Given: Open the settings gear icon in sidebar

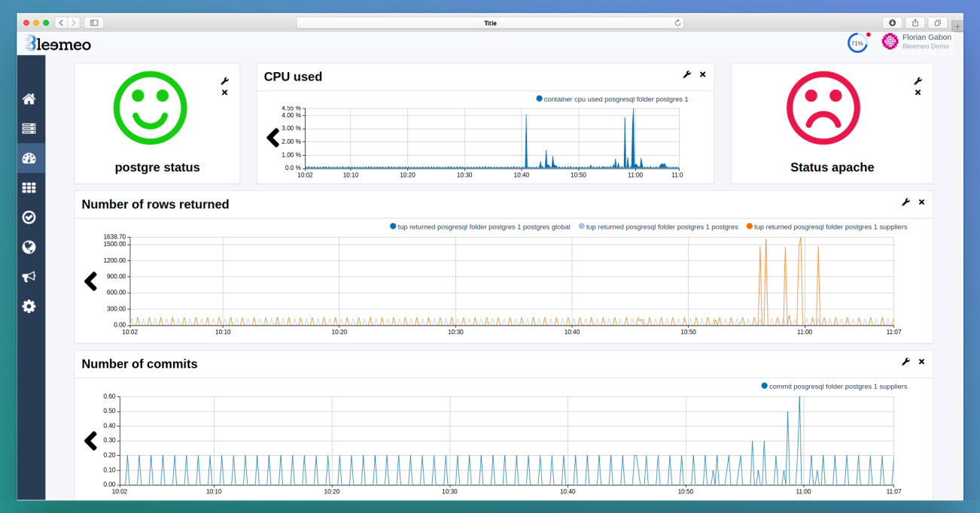Looking at the screenshot, I should [x=29, y=306].
